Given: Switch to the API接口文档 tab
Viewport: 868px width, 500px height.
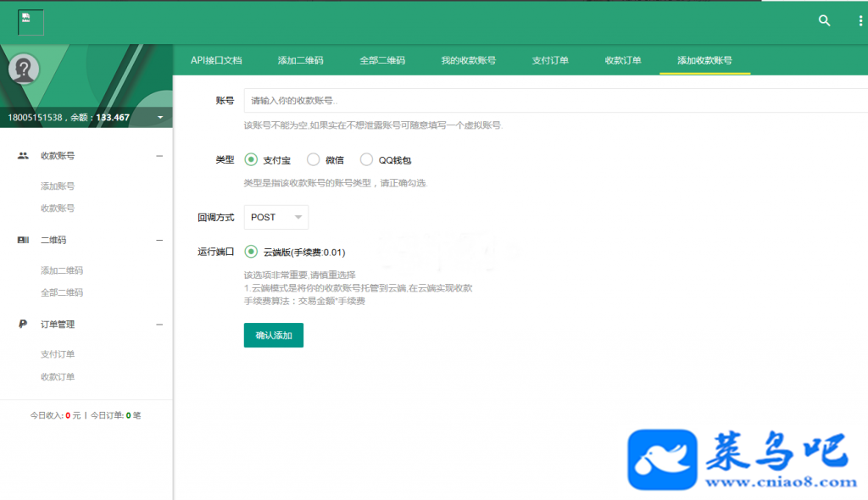Looking at the screenshot, I should (x=216, y=60).
